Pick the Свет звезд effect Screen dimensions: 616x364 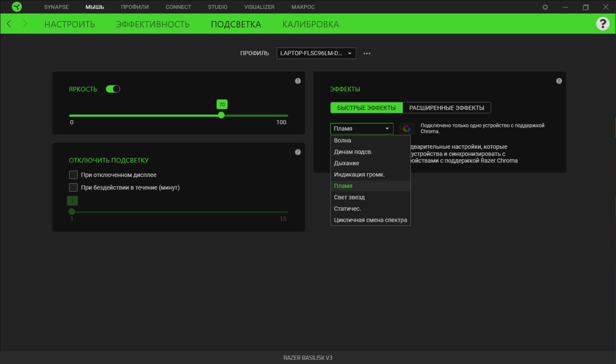click(370, 197)
